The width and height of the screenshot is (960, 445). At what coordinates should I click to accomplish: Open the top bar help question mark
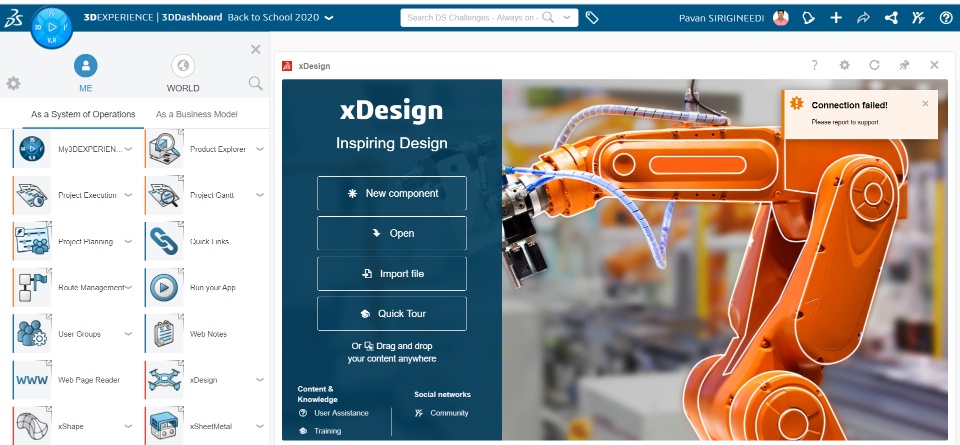tap(945, 18)
